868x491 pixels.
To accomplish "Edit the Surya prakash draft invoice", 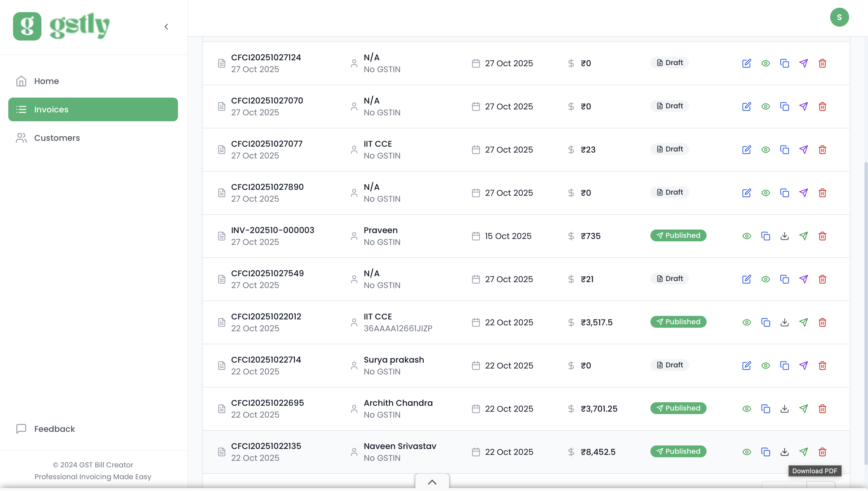I will tap(746, 366).
